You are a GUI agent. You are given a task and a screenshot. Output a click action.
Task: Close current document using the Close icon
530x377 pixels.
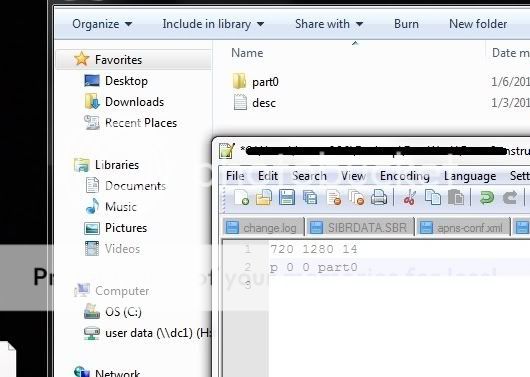tap(333, 197)
